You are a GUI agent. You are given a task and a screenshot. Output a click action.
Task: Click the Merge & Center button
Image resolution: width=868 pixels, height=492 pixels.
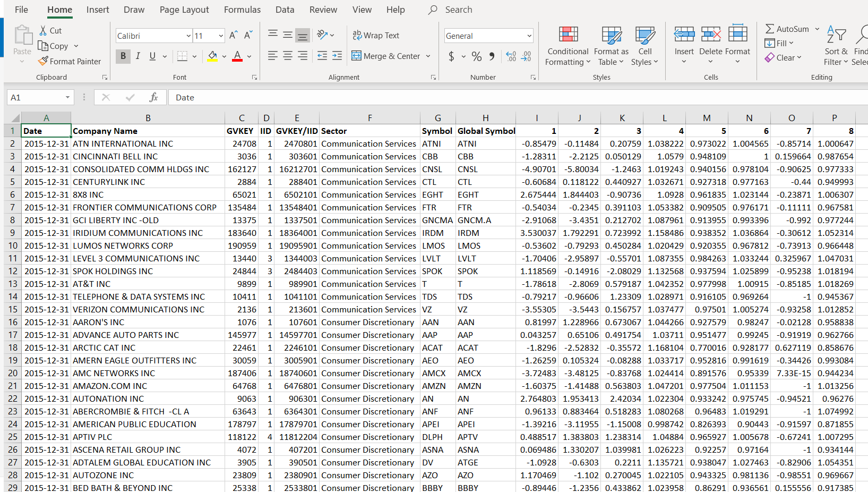(x=386, y=56)
